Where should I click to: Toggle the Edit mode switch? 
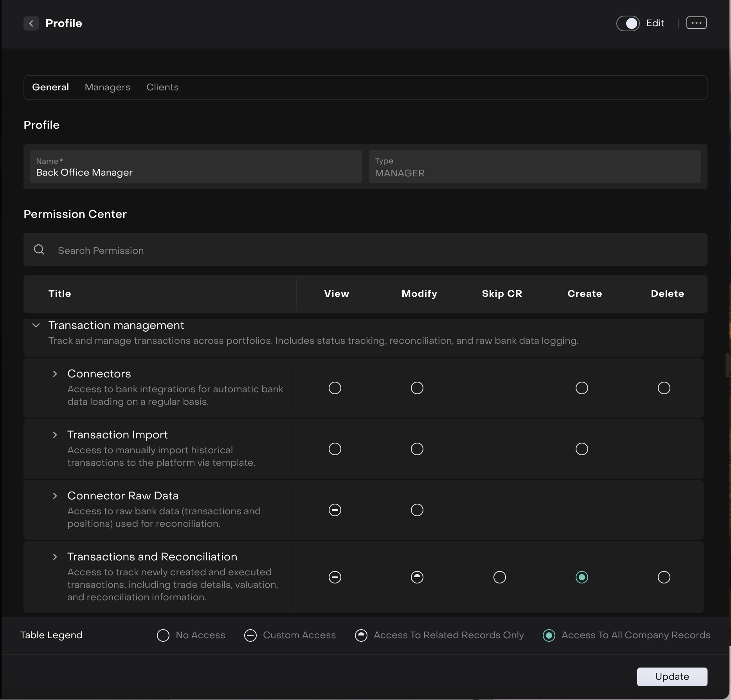coord(628,23)
